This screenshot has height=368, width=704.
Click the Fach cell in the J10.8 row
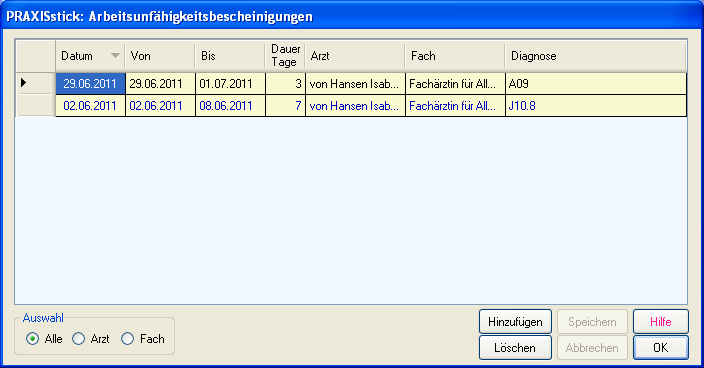tap(455, 106)
